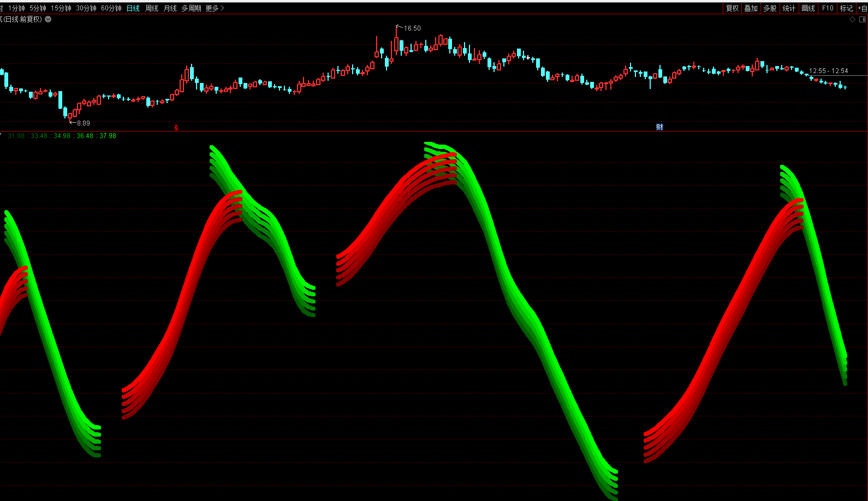Switch to the 周线 weekly tab
The image size is (868, 501).
click(x=152, y=8)
